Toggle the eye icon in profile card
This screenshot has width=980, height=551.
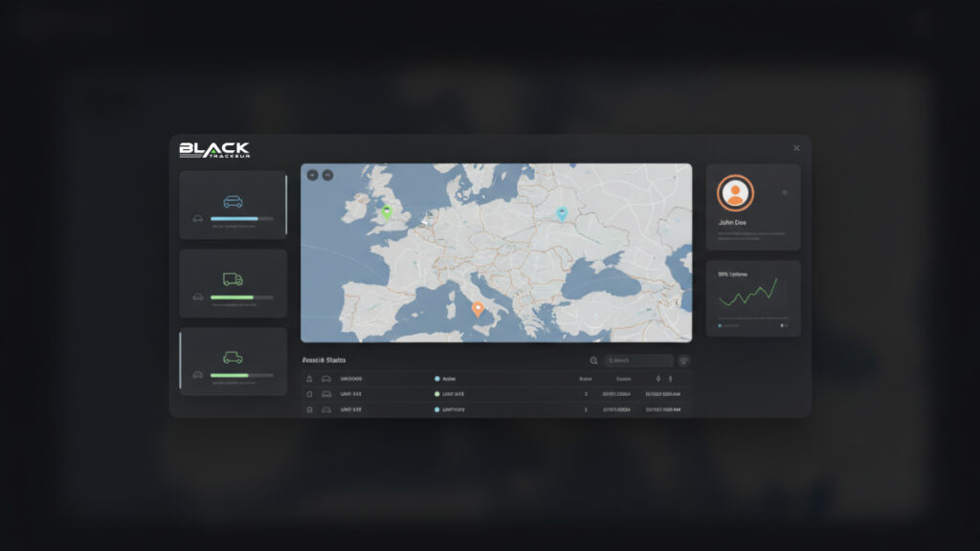[x=785, y=192]
